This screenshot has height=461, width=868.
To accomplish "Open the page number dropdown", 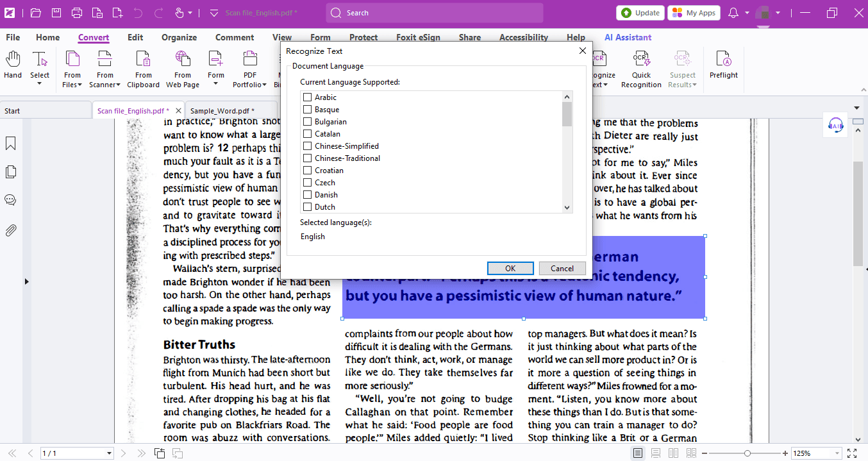I will pyautogui.click(x=109, y=453).
